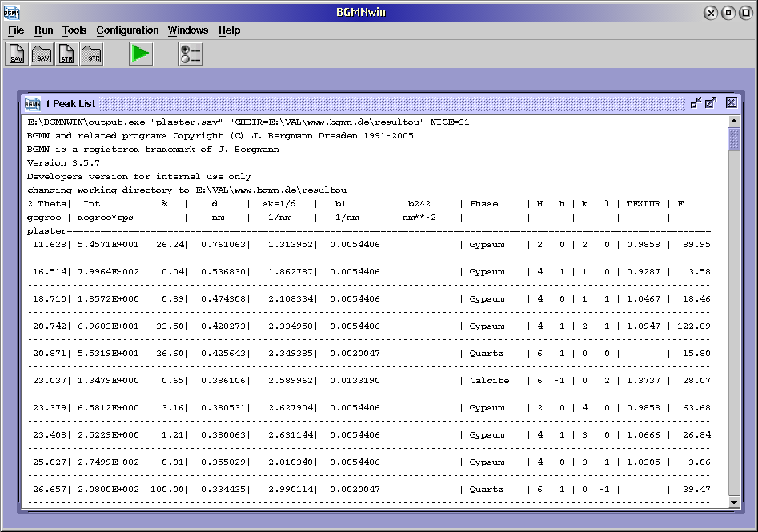Click the 2 Theta value "26.657"
758x532 pixels.
coord(50,489)
